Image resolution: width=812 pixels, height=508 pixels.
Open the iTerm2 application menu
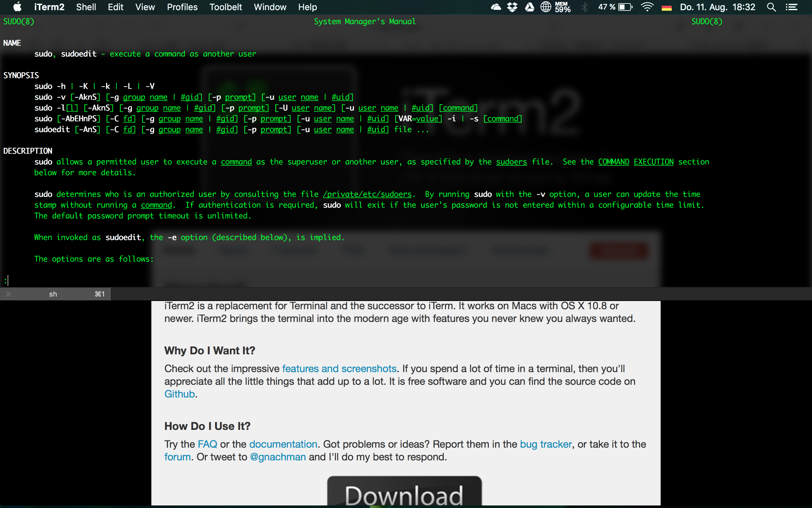(x=49, y=7)
